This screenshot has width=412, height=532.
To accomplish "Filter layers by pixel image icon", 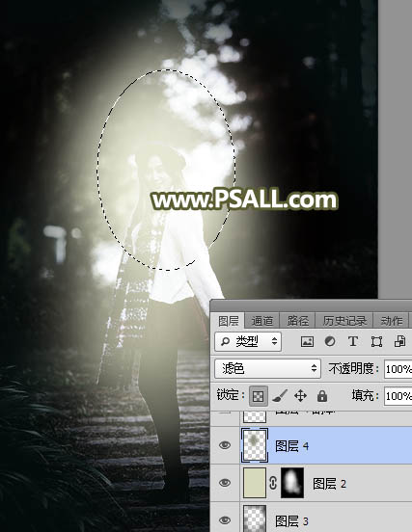I will point(307,341).
